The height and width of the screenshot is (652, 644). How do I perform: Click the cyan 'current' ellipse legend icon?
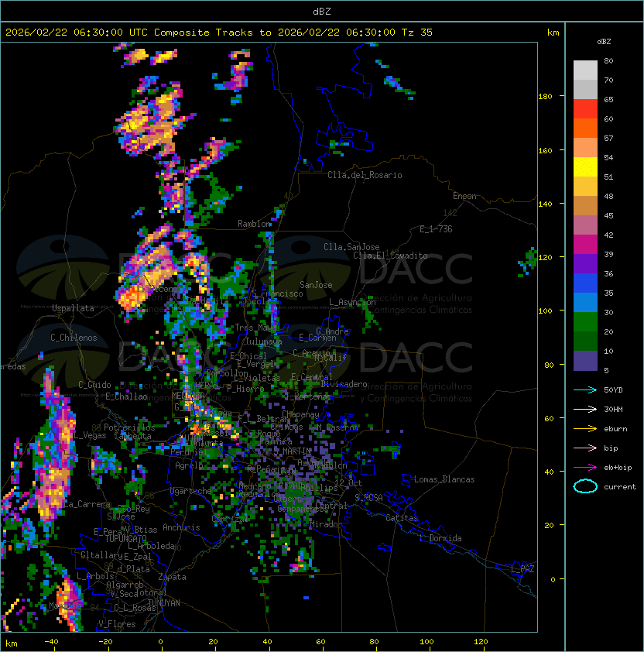585,486
